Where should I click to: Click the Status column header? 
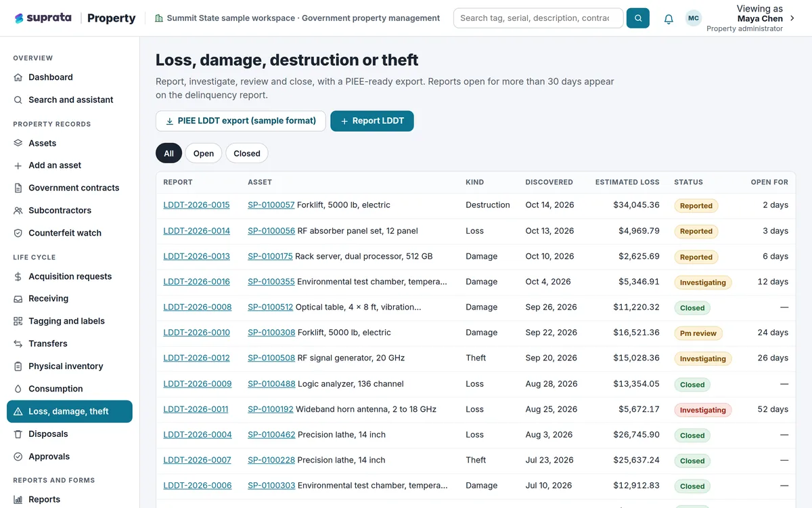point(688,182)
